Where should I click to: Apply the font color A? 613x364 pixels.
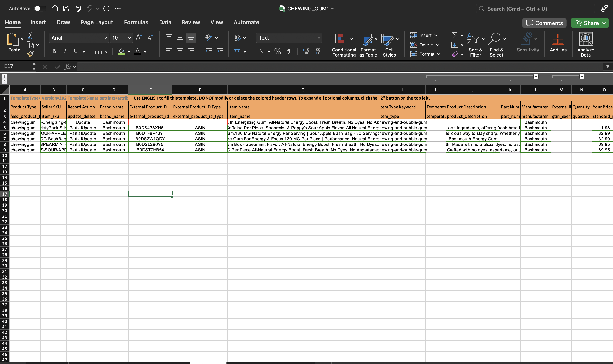click(x=137, y=51)
